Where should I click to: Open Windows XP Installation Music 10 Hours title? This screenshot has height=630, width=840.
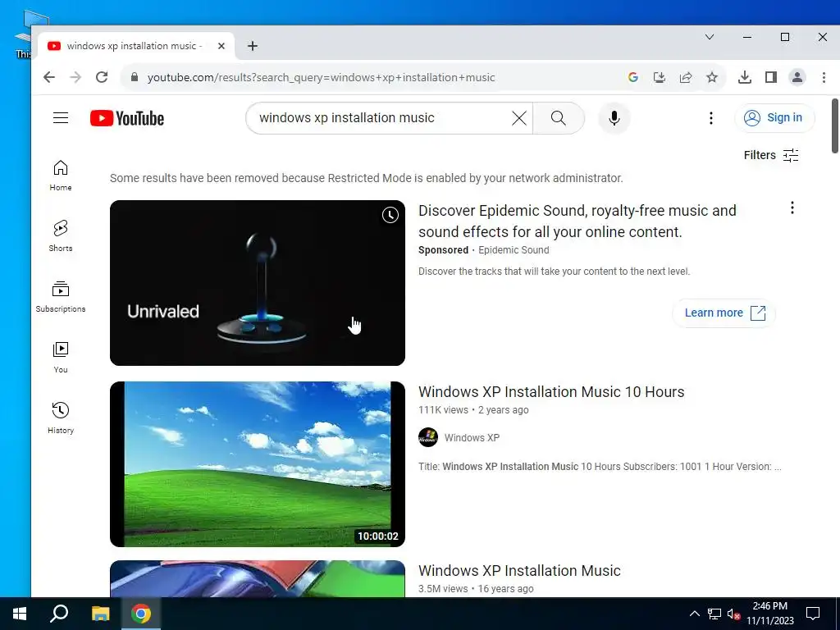pyautogui.click(x=551, y=391)
